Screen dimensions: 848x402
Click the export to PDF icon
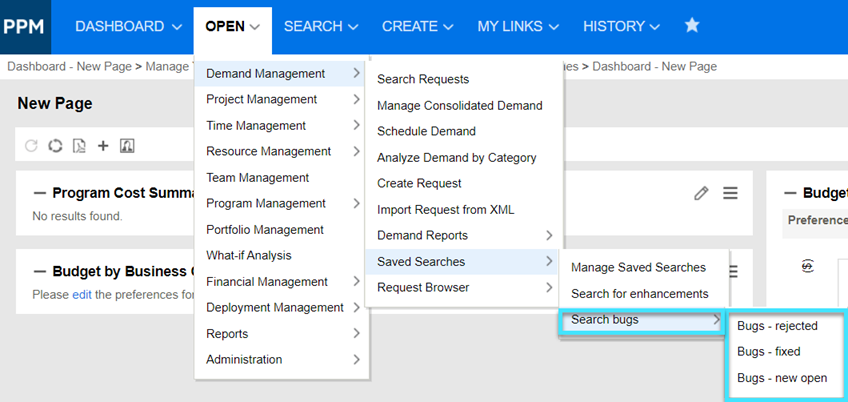click(79, 146)
